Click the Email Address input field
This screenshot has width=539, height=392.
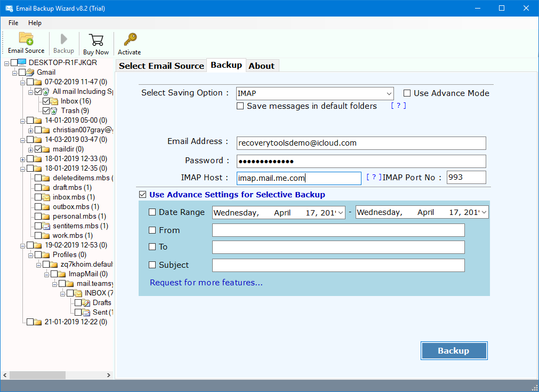(361, 143)
